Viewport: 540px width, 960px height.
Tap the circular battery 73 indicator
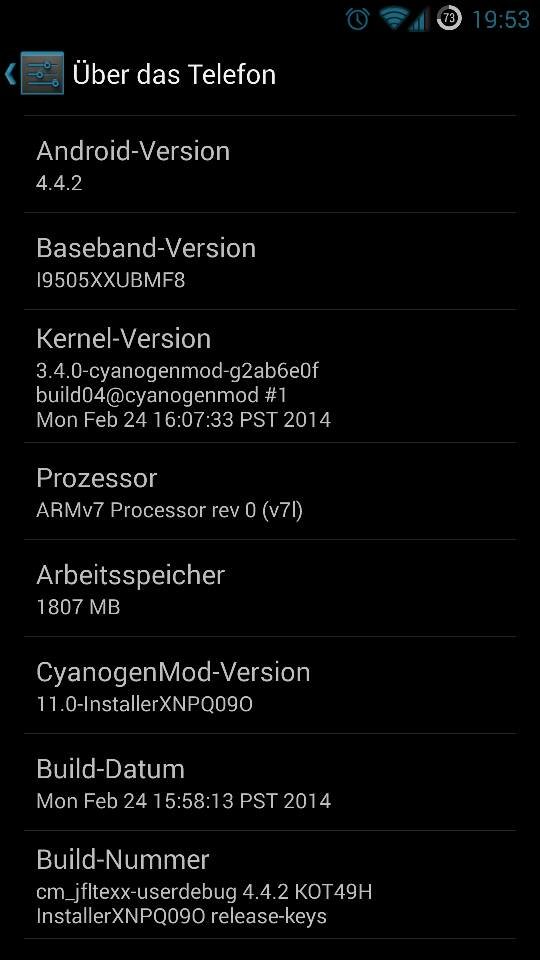coord(449,18)
